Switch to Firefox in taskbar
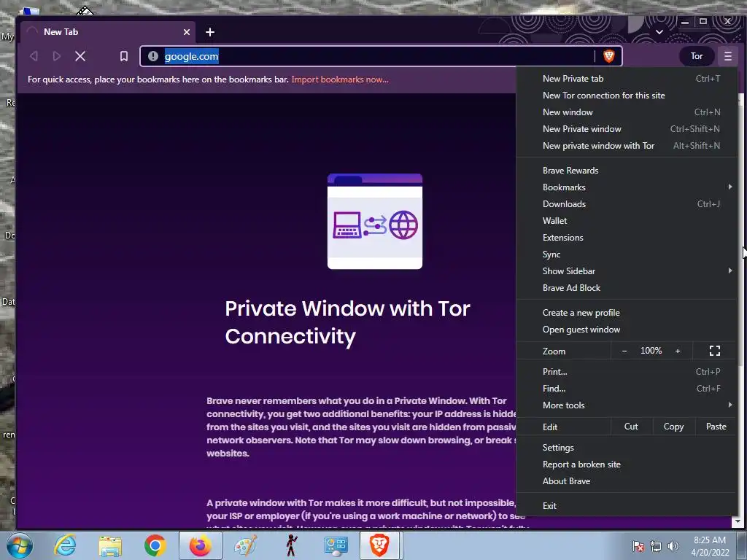This screenshot has width=747, height=560. 200,545
